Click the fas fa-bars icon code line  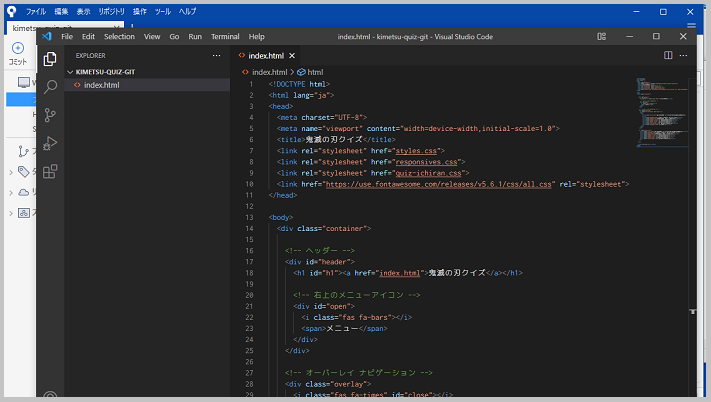(x=356, y=317)
